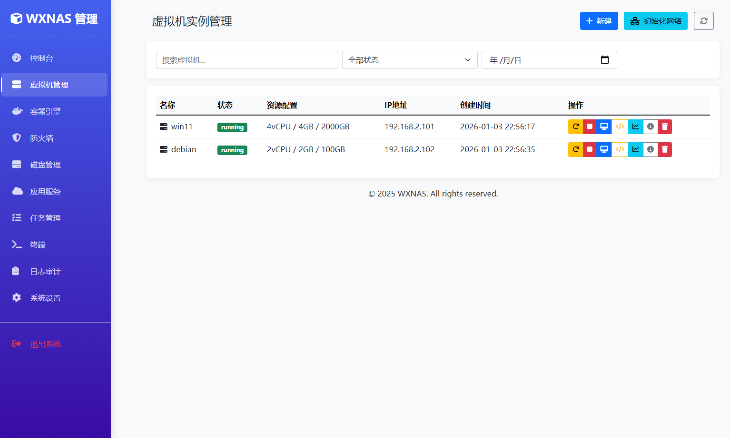Image resolution: width=732 pixels, height=438 pixels.
Task: Open the win11 monitor console
Action: coord(604,127)
